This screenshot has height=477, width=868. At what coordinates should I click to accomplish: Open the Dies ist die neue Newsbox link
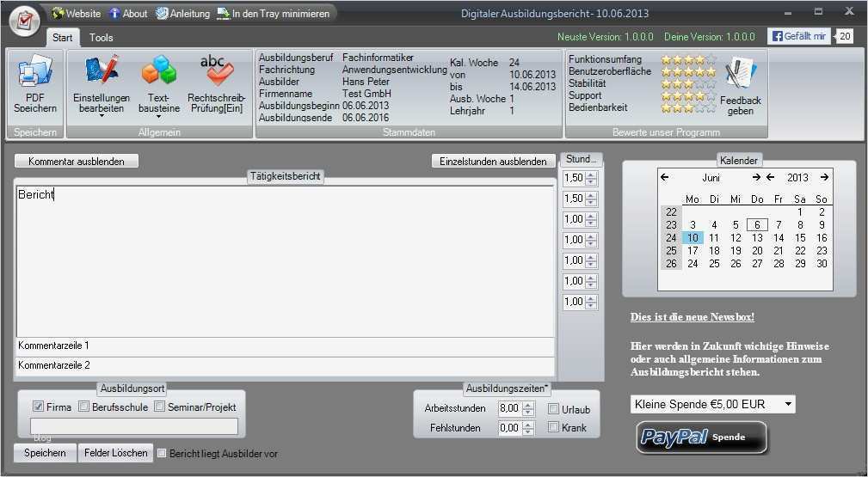(x=692, y=317)
